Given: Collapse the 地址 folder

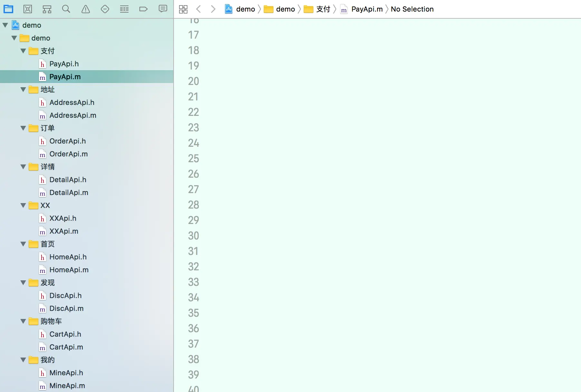Looking at the screenshot, I should pyautogui.click(x=23, y=89).
